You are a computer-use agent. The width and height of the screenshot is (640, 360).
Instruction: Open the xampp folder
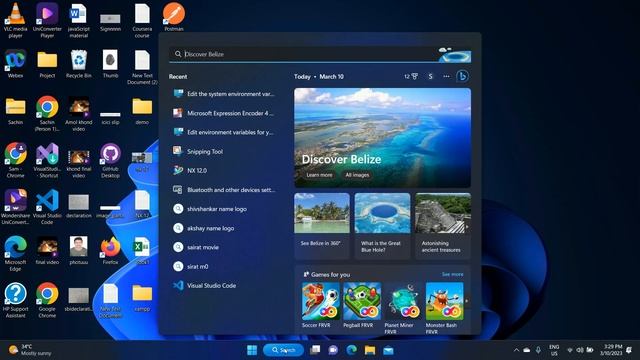click(142, 297)
